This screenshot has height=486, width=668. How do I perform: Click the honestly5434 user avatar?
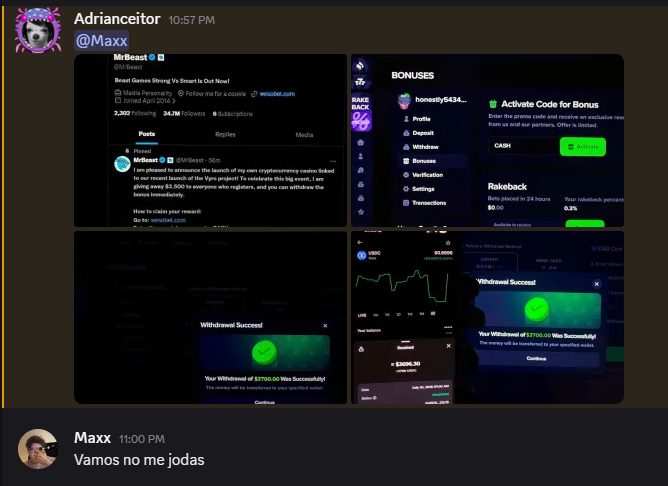pos(404,101)
